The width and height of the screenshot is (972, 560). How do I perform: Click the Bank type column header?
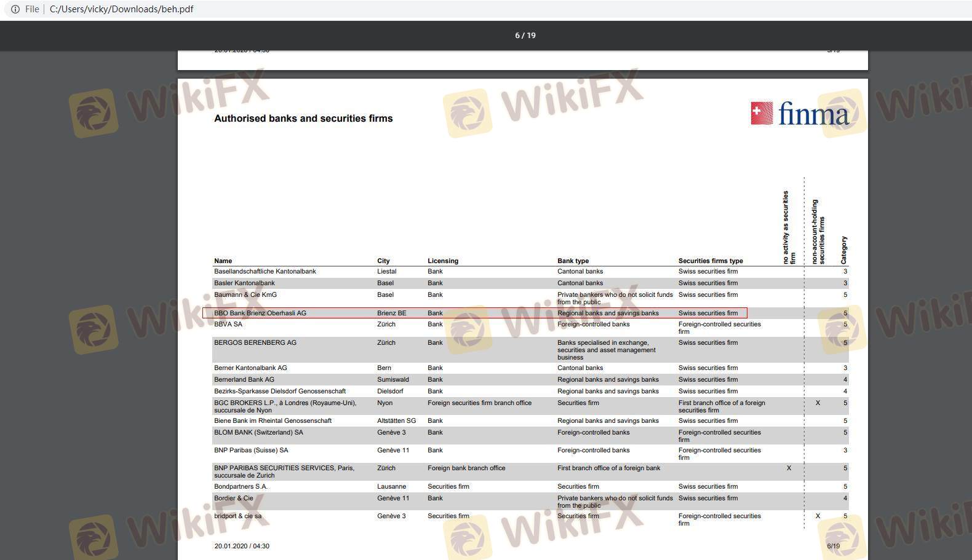[573, 261]
